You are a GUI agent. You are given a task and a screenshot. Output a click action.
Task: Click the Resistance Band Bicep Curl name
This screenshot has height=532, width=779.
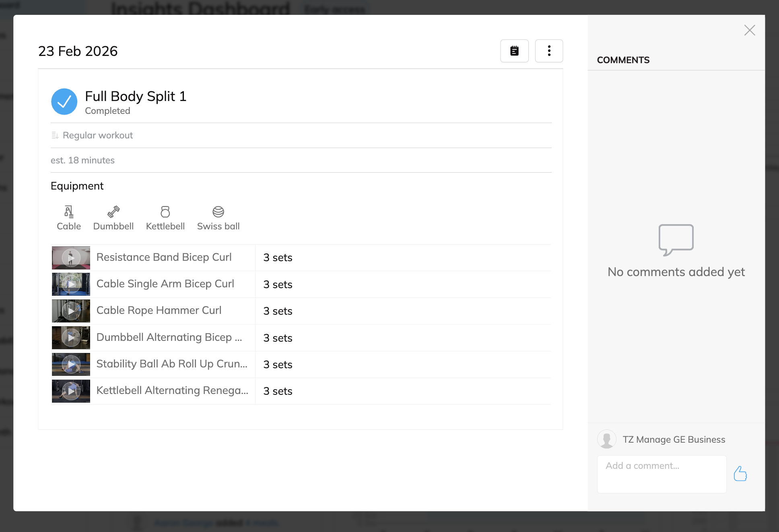coord(164,257)
